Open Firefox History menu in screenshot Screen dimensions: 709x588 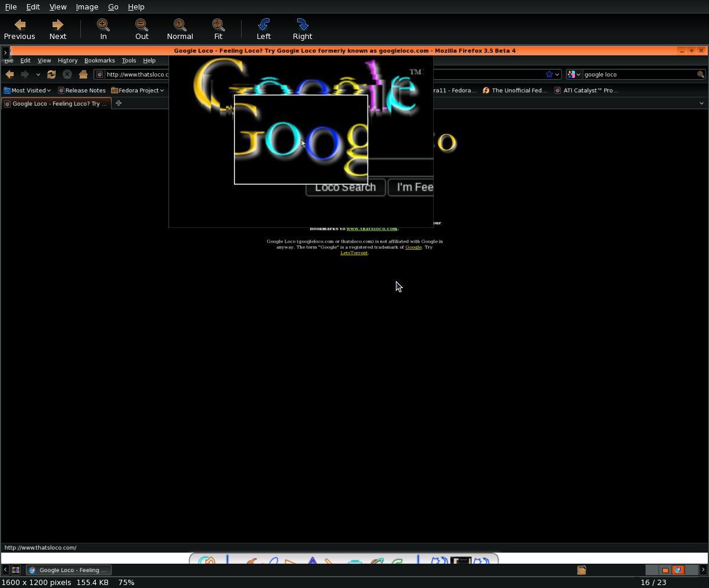(x=67, y=60)
